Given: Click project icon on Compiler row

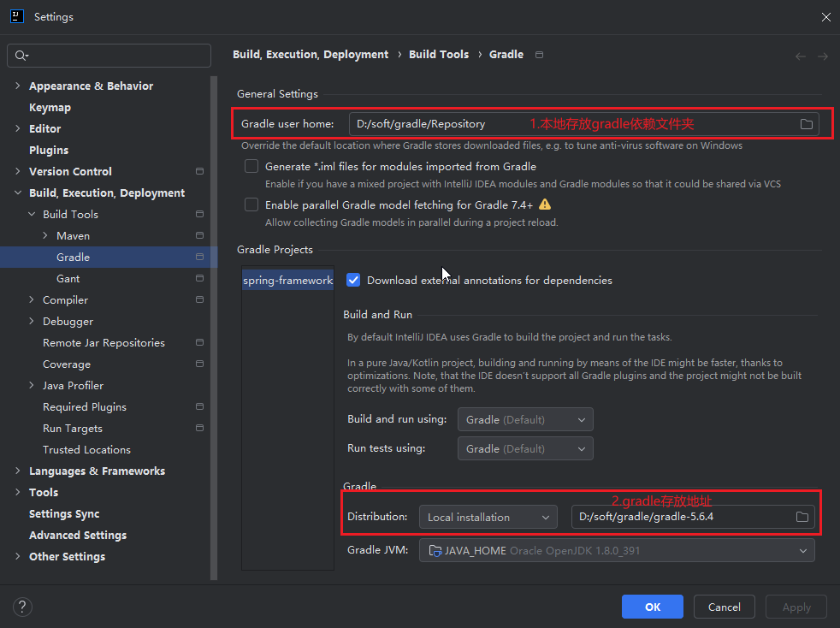Looking at the screenshot, I should (200, 300).
